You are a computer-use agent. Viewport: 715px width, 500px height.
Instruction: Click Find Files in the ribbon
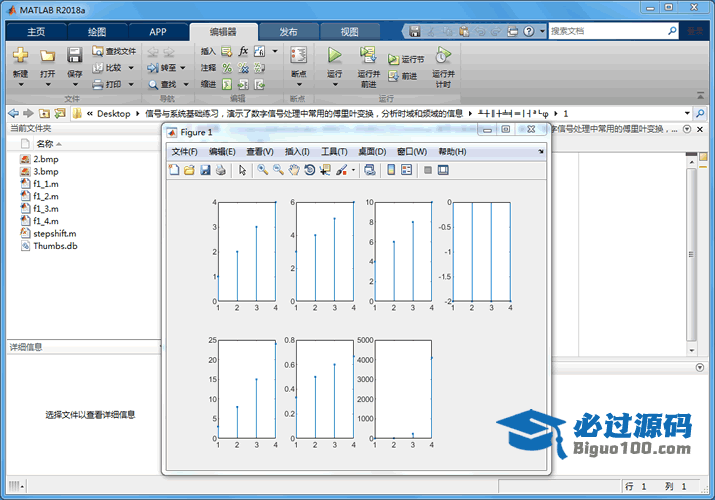pos(114,51)
